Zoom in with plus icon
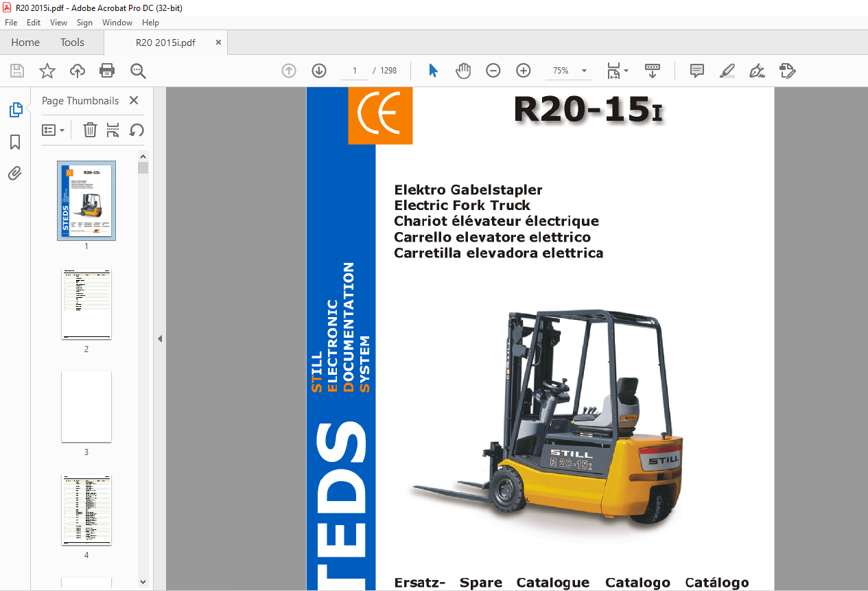Viewport: 868px width, 591px height. click(x=524, y=71)
